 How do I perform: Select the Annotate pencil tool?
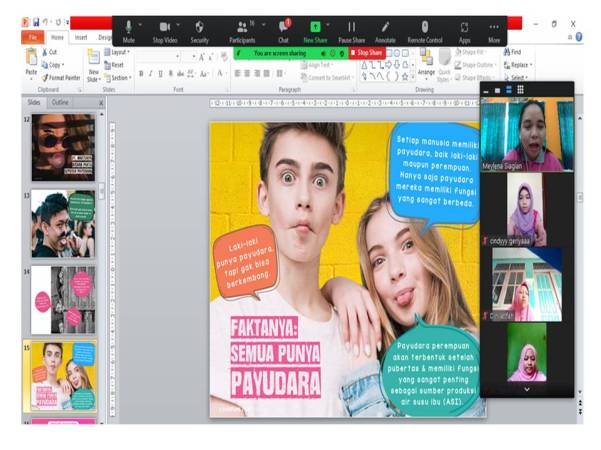click(x=385, y=27)
